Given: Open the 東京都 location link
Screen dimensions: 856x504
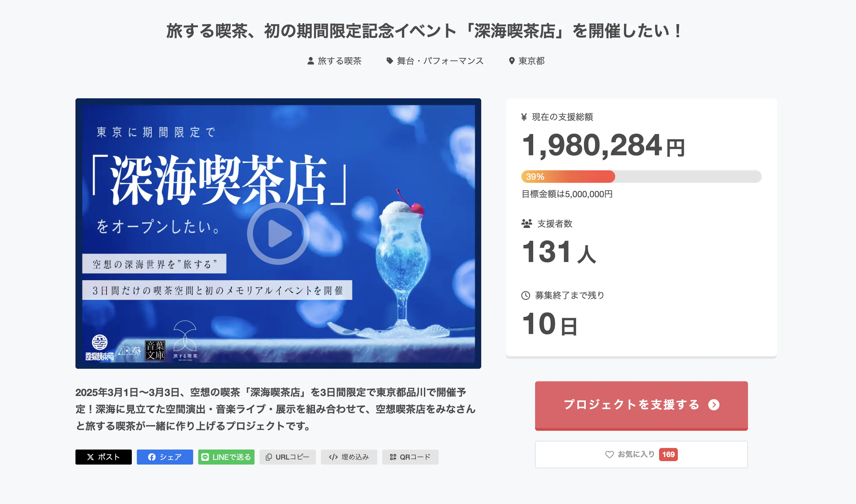Looking at the screenshot, I should pos(527,61).
